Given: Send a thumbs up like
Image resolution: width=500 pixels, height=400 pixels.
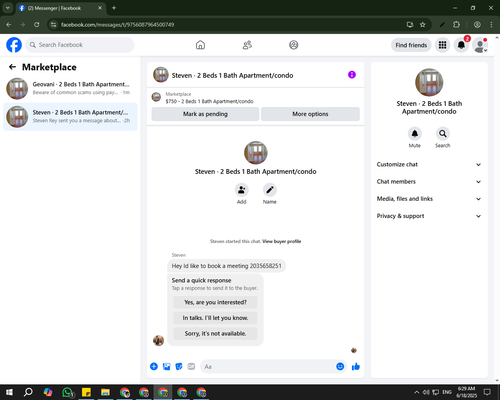Looking at the screenshot, I should click(x=356, y=367).
